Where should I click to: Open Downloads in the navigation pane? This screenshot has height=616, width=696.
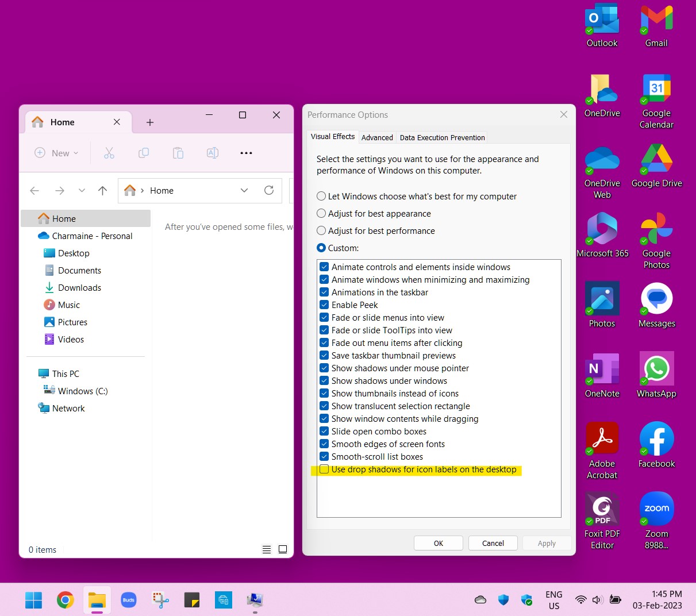[x=79, y=288]
